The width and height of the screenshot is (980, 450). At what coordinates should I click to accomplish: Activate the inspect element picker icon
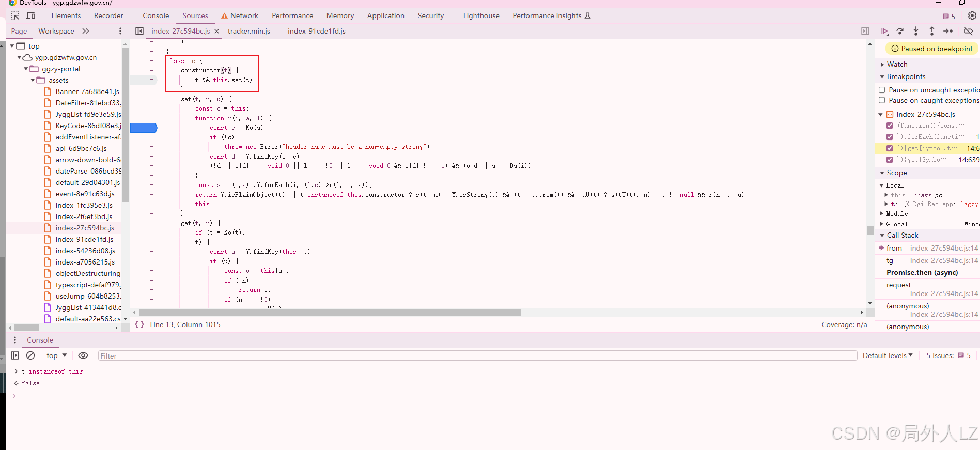pos(15,15)
